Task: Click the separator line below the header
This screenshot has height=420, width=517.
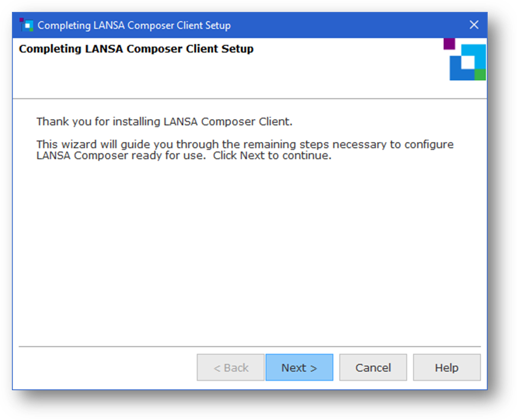Action: pos(250,99)
